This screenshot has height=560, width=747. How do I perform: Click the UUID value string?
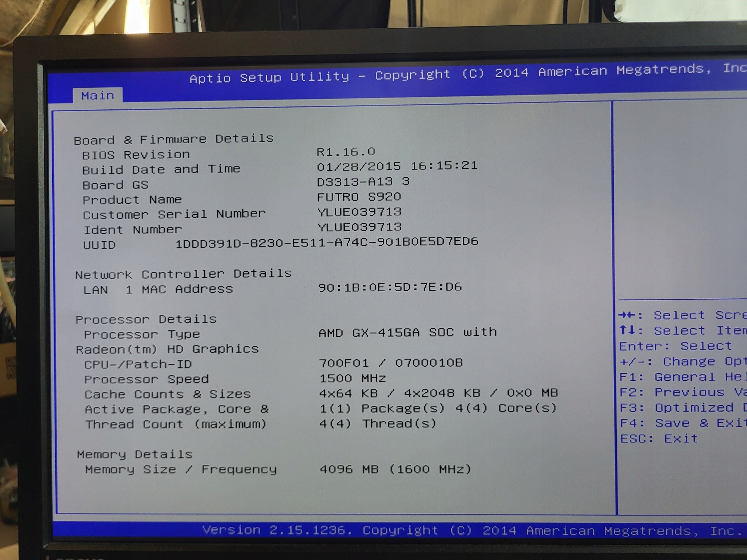pyautogui.click(x=327, y=242)
